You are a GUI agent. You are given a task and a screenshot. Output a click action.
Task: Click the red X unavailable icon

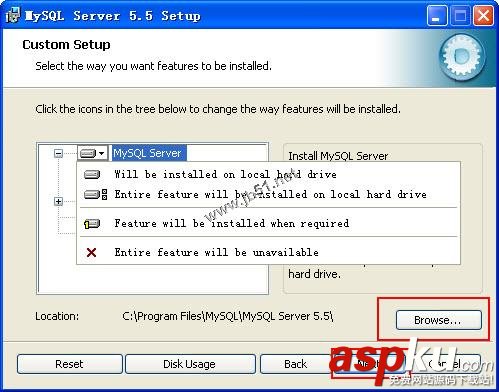pos(91,252)
